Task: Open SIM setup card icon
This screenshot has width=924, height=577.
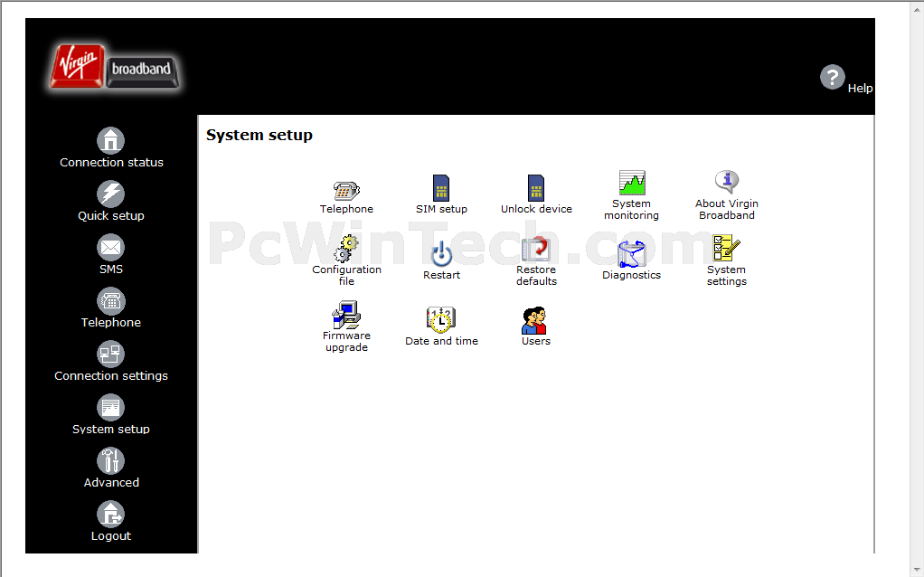Action: click(441, 188)
